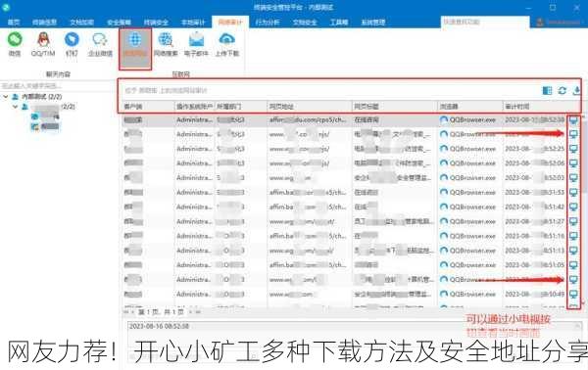The width and height of the screenshot is (588, 370).
Task: Switch to the 终端信息 tab
Action: pyautogui.click(x=44, y=23)
